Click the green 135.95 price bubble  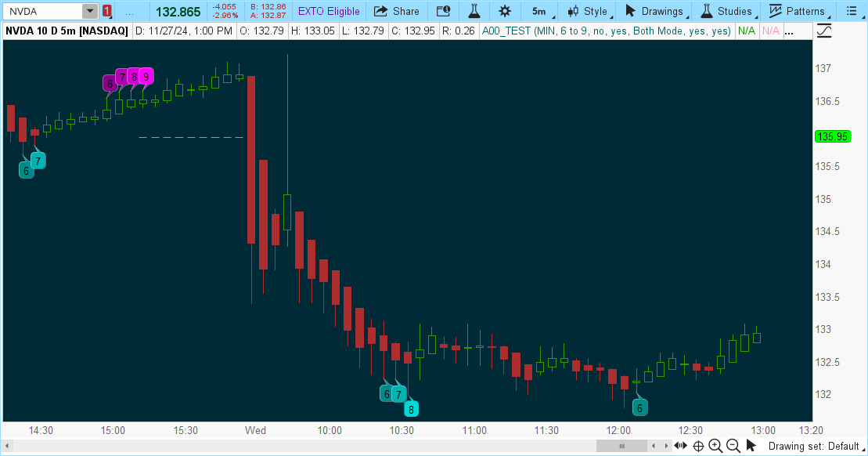(x=833, y=136)
